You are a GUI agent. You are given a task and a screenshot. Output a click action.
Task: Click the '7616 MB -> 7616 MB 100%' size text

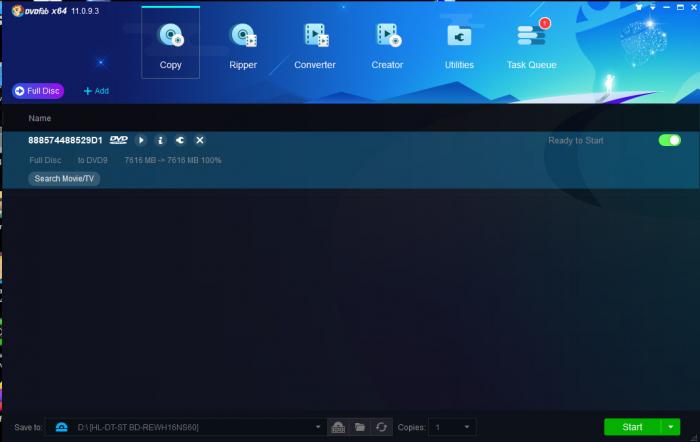[173, 160]
